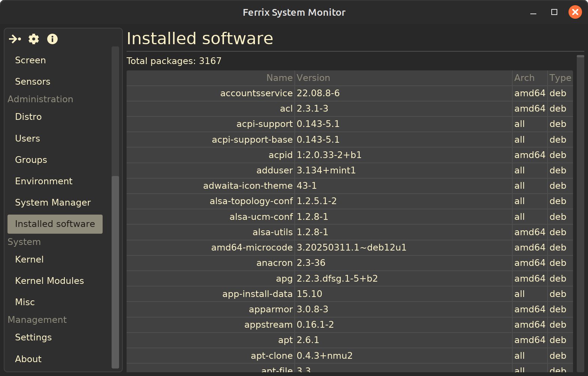Sort the table by Arch column

click(x=524, y=78)
